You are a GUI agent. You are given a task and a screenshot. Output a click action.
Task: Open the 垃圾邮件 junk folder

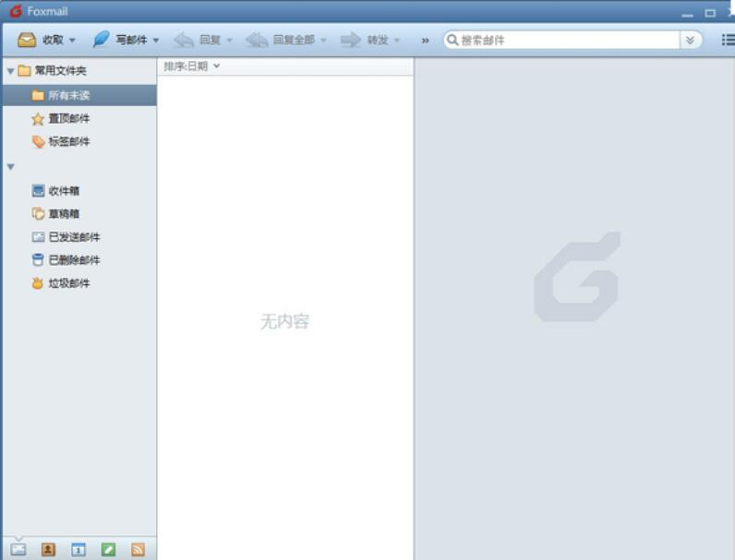pyautogui.click(x=60, y=283)
